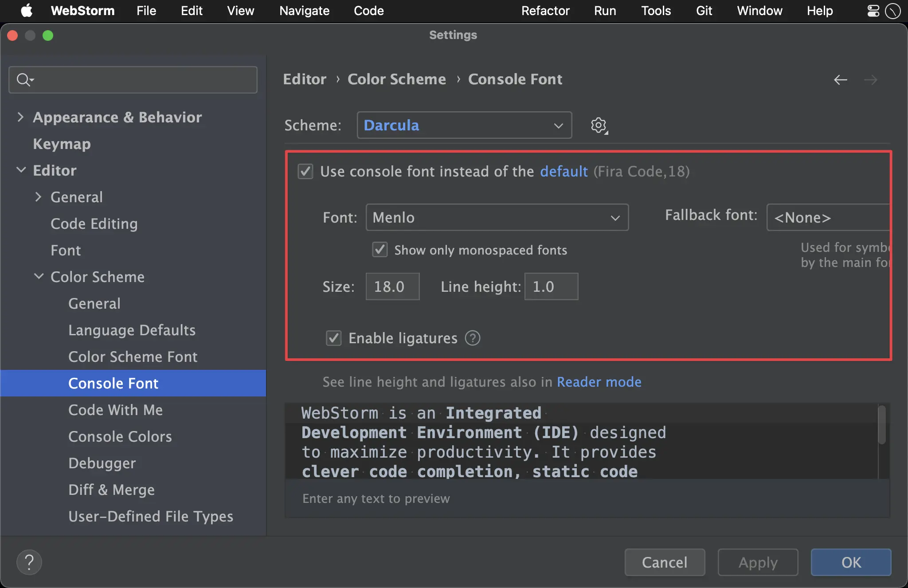This screenshot has width=908, height=588.
Task: Click the back navigation arrow icon
Action: point(841,79)
